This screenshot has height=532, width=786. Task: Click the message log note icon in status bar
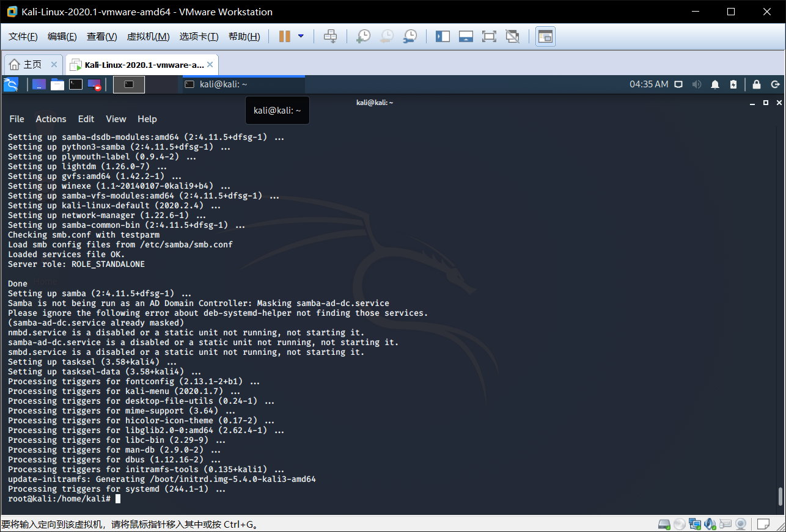point(763,524)
